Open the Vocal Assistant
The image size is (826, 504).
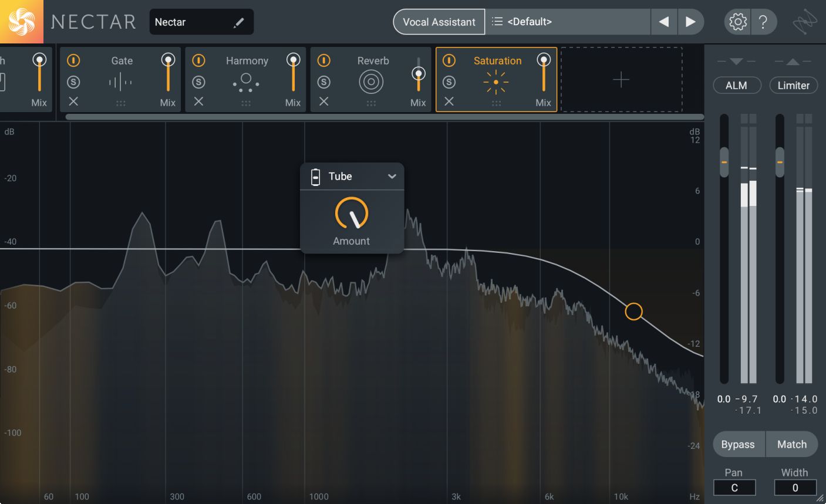(x=439, y=22)
